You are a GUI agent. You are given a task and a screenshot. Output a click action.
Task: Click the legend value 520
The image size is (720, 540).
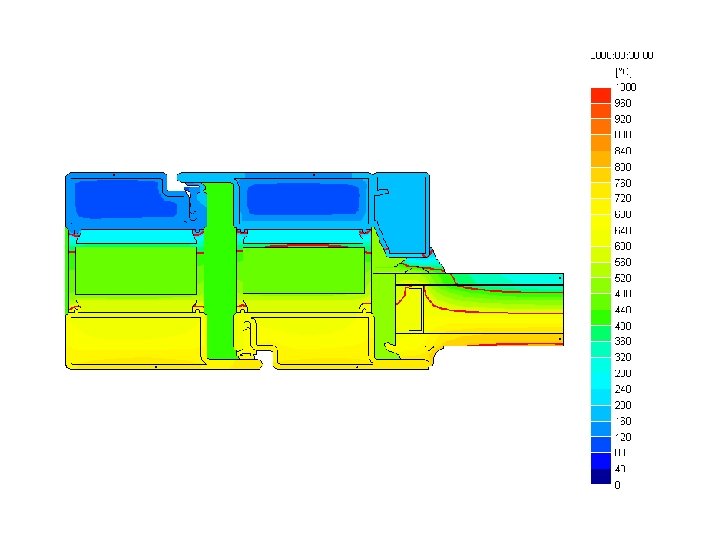[623, 278]
